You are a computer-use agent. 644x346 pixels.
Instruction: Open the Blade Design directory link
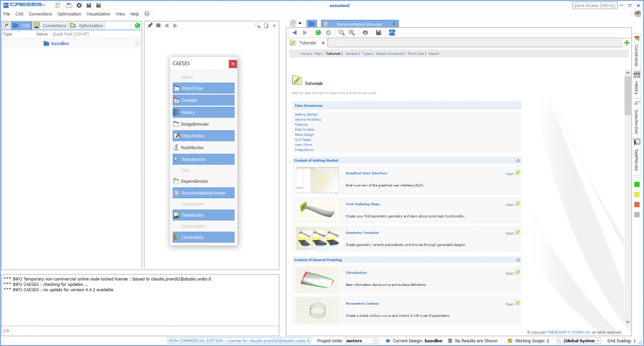point(304,134)
